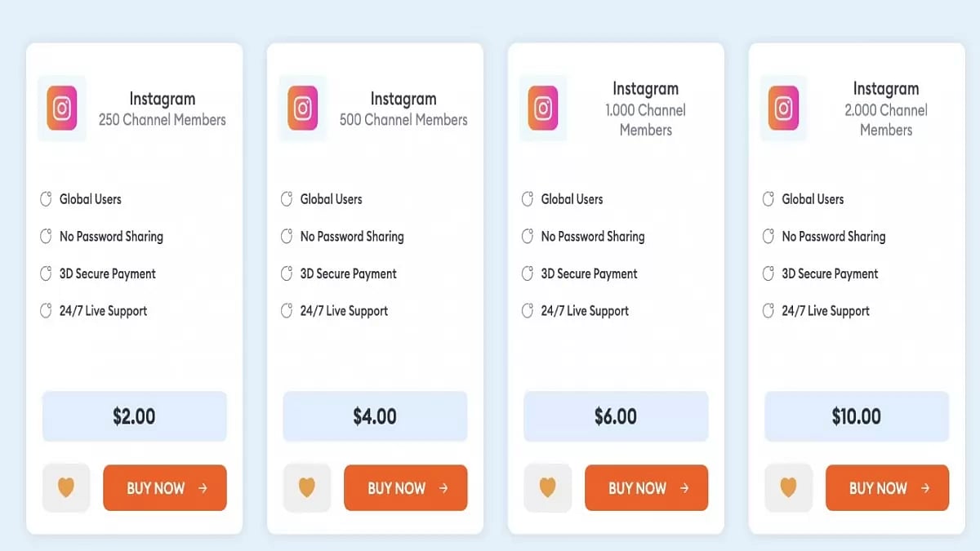
Task: Select the Instagram icon on the 1.000 Channel Members card
Action: (543, 108)
